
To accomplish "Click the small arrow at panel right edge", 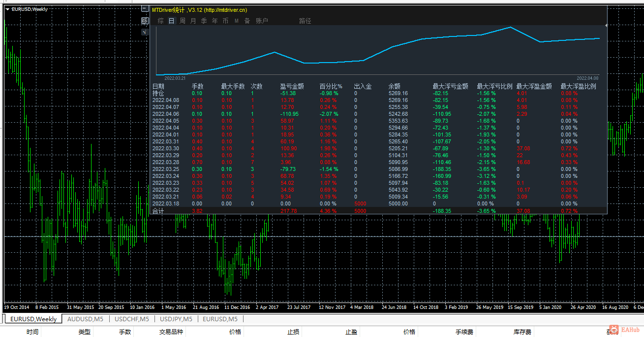I will point(606,25).
